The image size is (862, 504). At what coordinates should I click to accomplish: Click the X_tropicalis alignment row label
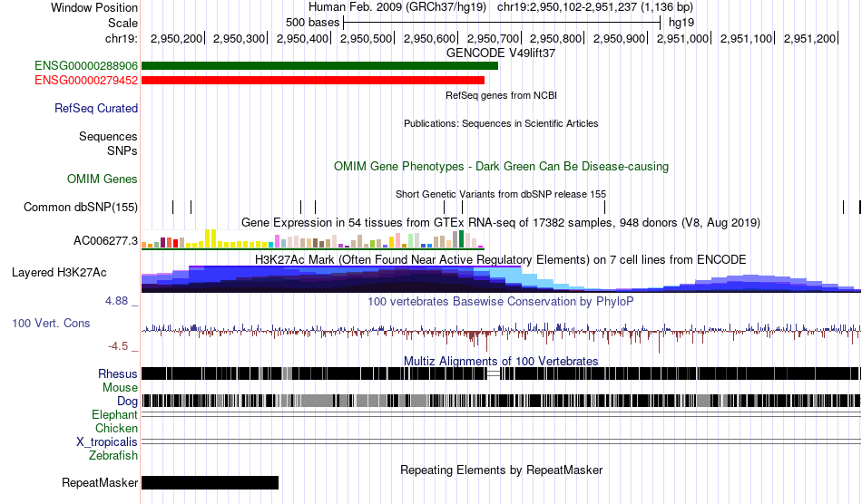[x=107, y=442]
